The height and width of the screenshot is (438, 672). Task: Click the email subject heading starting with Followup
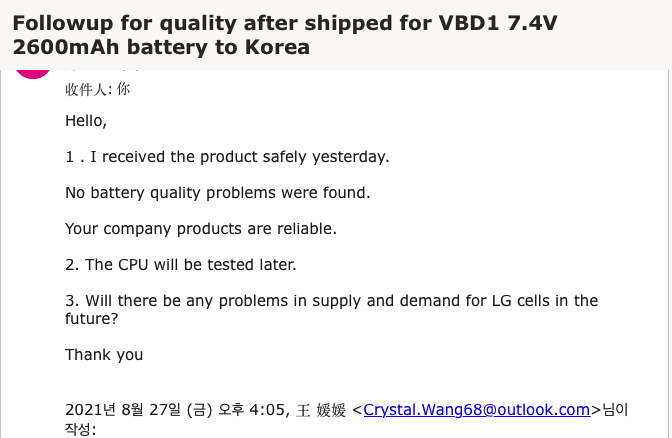285,35
